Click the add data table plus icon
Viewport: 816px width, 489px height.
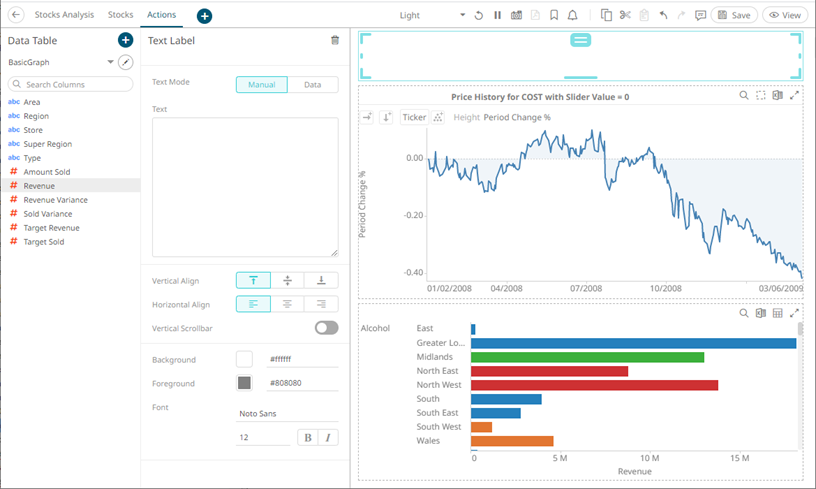[125, 40]
